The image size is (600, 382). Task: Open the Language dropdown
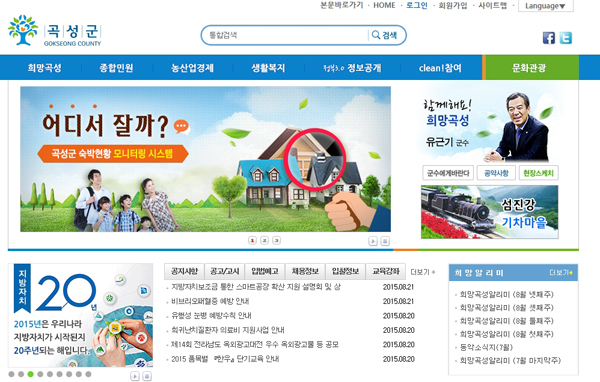(545, 6)
